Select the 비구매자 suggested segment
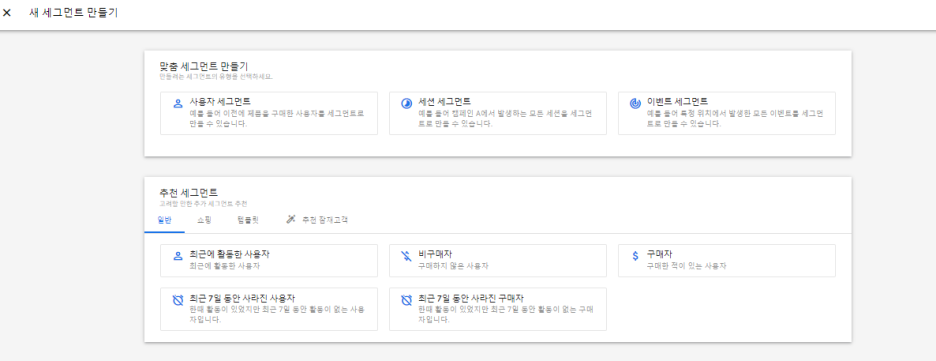The height and width of the screenshot is (361, 936). click(x=498, y=261)
